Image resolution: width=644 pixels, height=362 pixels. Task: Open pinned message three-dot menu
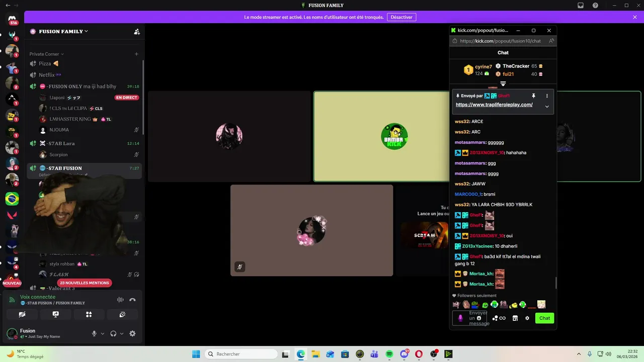(x=547, y=96)
